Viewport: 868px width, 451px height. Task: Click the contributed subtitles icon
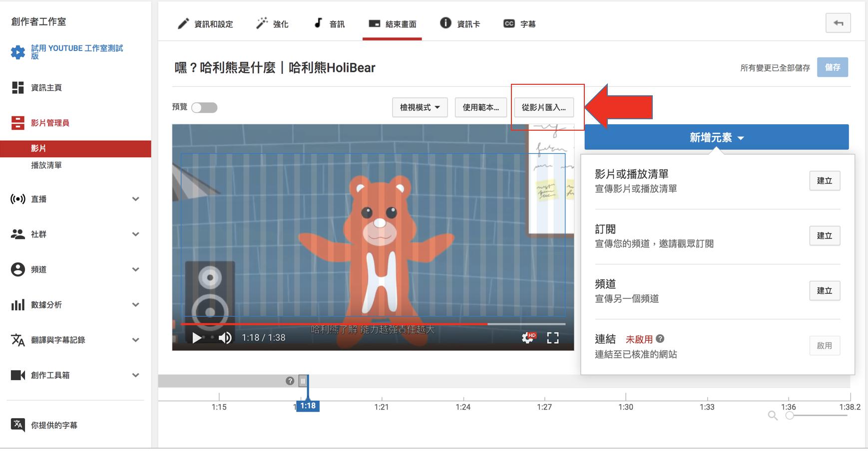click(18, 425)
